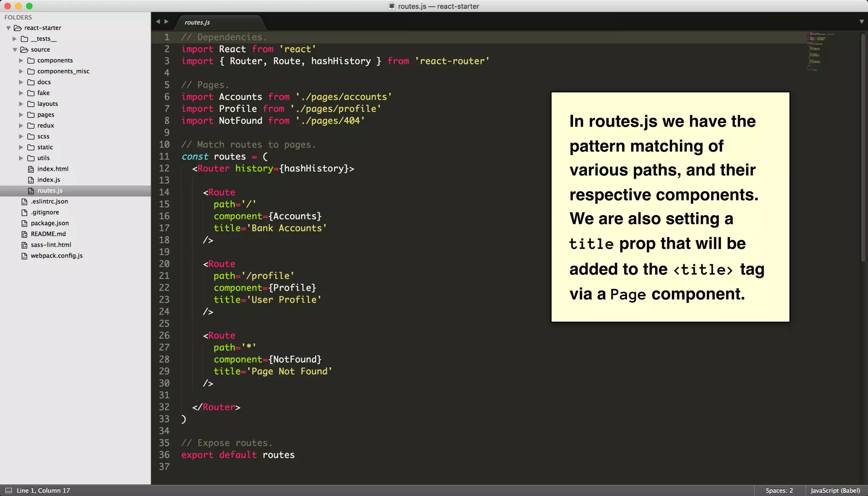The height and width of the screenshot is (496, 868).
Task: Expand the components_misc folder arrow
Action: point(21,71)
